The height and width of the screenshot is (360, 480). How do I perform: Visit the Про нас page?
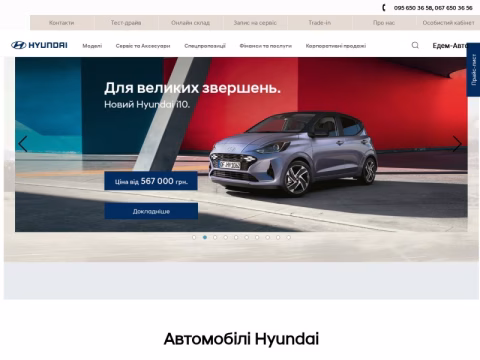(384, 23)
